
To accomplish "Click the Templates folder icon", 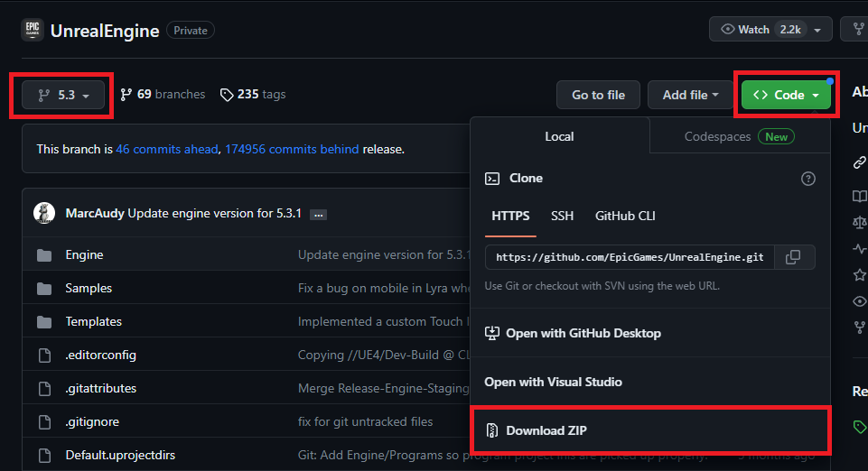I will click(44, 322).
